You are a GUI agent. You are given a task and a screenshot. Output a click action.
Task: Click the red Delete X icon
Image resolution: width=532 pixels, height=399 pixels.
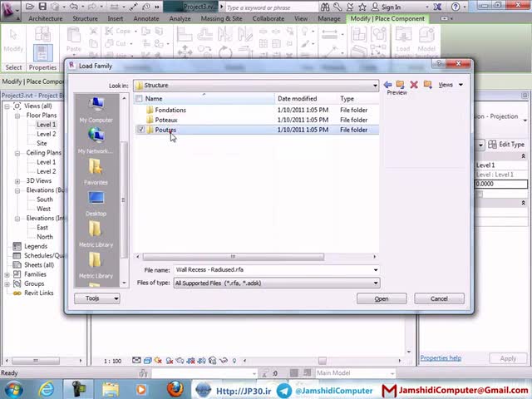click(414, 85)
